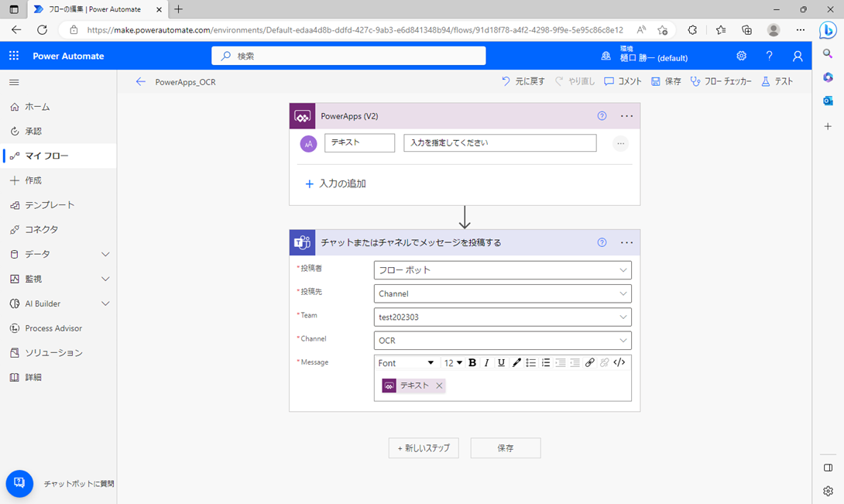This screenshot has width=844, height=504.
Task: Open help for the Teams post message action
Action: point(602,242)
